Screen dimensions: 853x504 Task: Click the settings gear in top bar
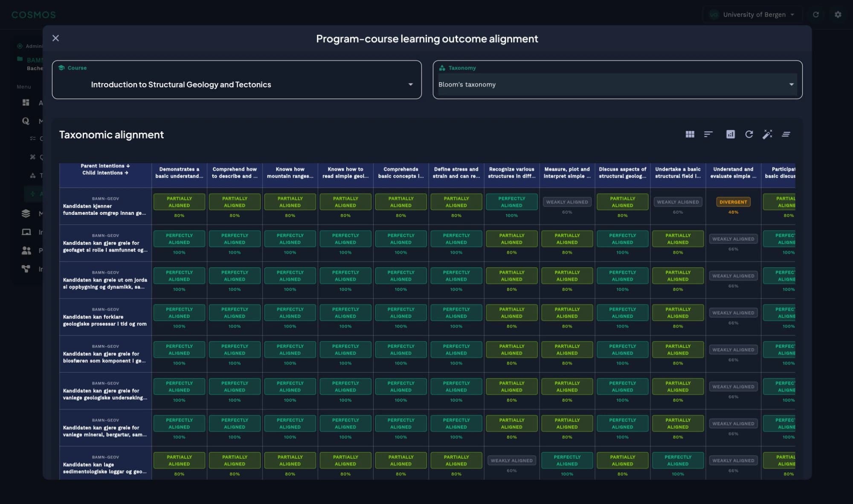coord(838,14)
